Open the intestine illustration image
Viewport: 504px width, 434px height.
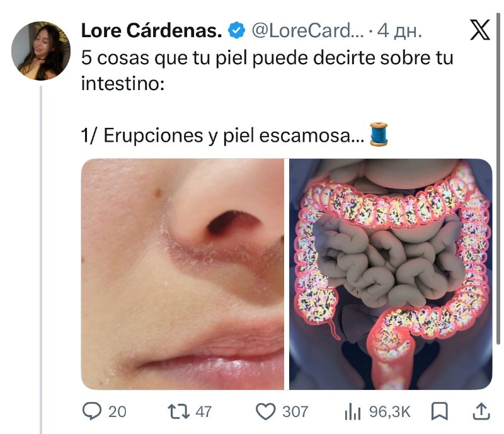[391, 274]
